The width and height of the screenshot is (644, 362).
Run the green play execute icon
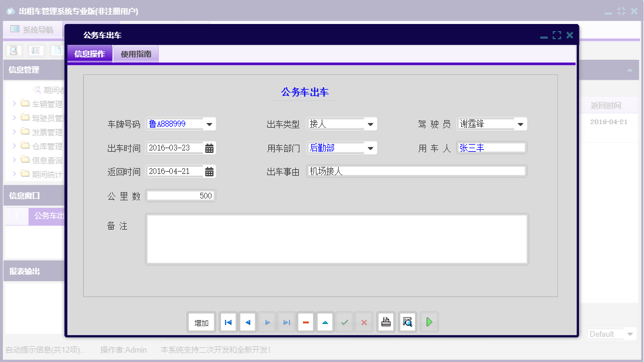429,322
